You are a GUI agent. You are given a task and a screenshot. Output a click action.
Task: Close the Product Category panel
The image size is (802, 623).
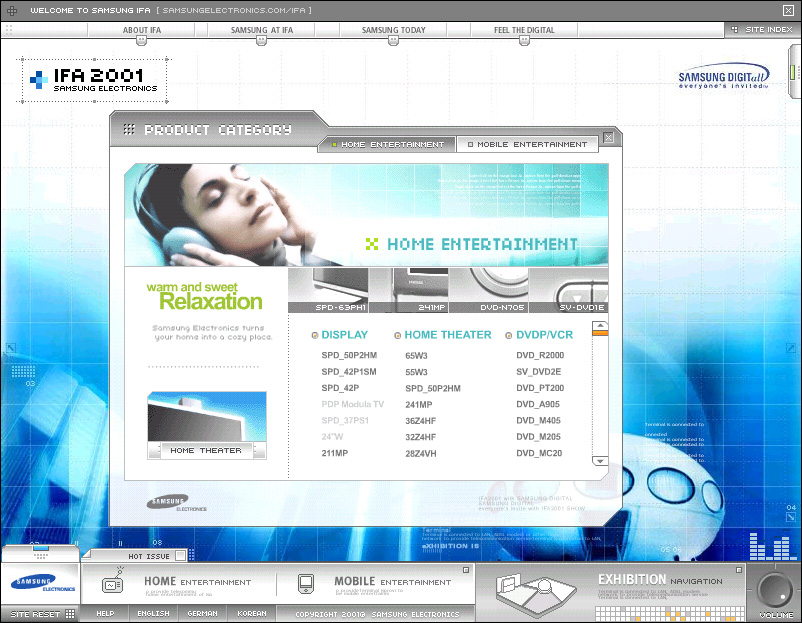(x=608, y=138)
